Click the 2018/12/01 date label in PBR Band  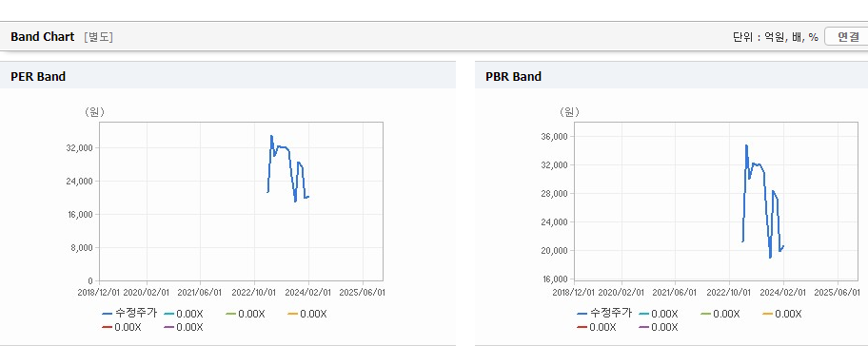pos(574,292)
